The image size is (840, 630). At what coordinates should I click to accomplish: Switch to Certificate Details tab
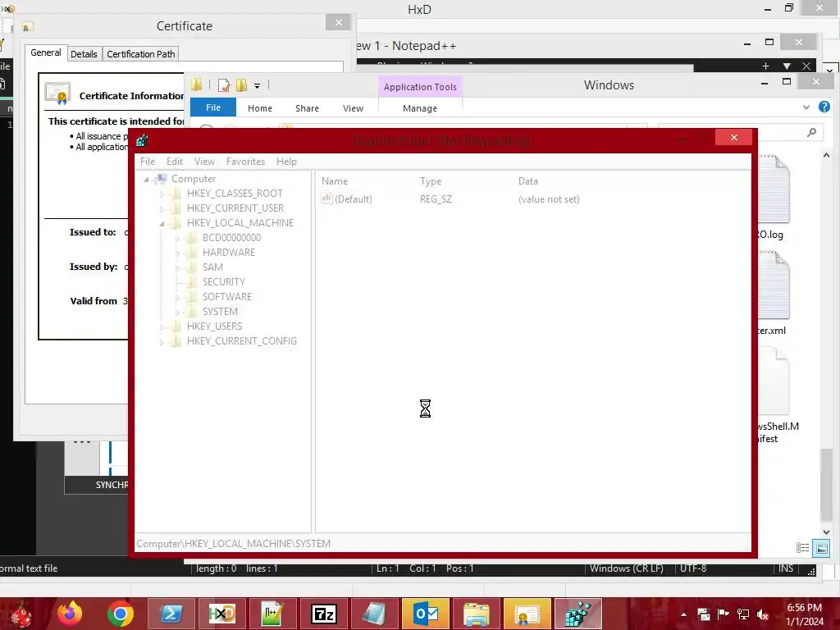click(84, 54)
